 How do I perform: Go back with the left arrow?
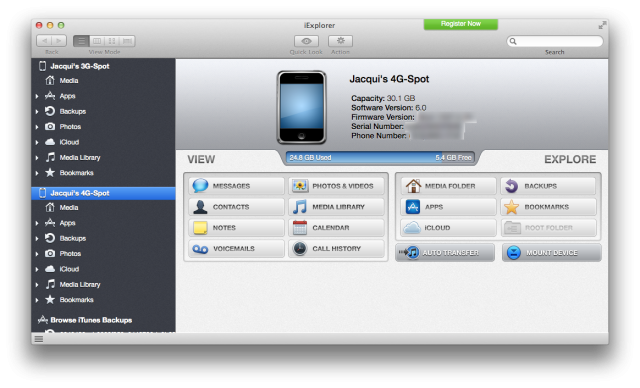(x=44, y=41)
